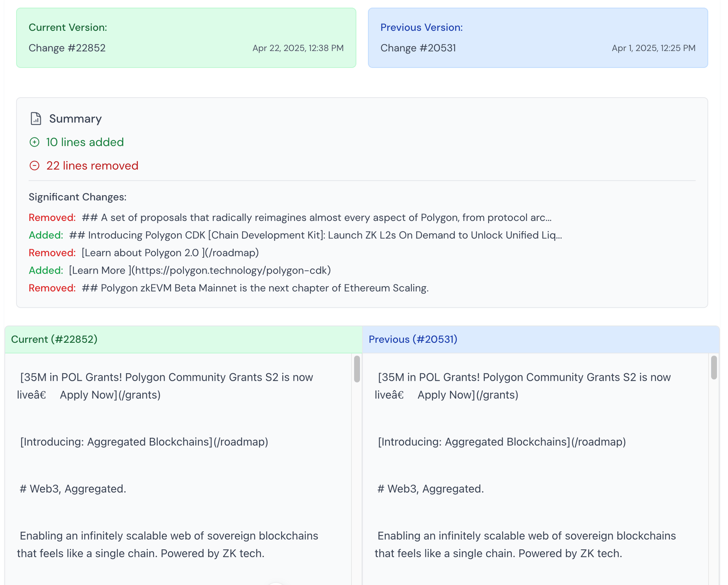The width and height of the screenshot is (728, 585).
Task: Click the Apr 22, 2025, 12:38 PM timestamp
Action: [298, 48]
